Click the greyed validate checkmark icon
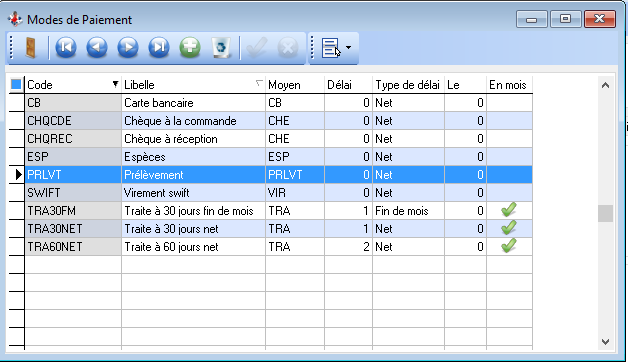This screenshot has width=628, height=362. [257, 48]
